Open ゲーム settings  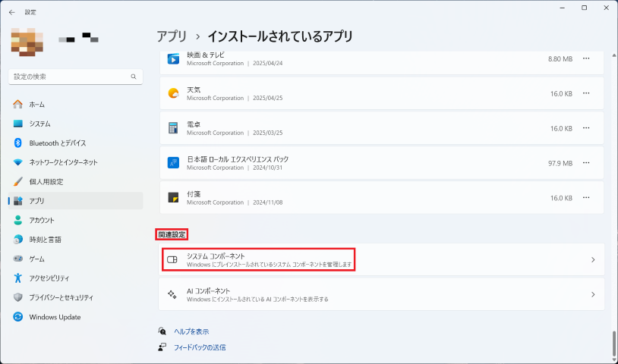coord(75,259)
